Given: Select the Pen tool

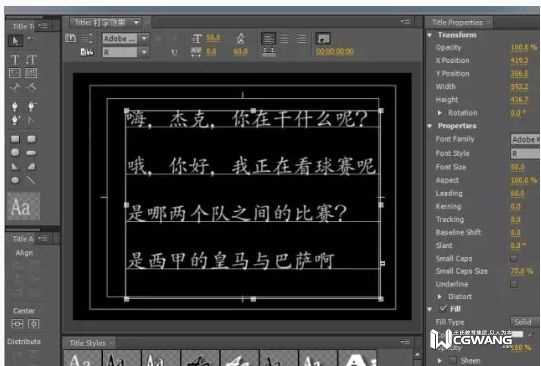Looking at the screenshot, I should tap(15, 106).
